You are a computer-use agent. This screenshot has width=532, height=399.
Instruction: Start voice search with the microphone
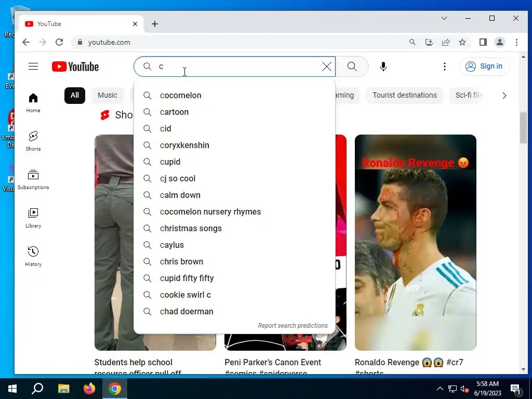[x=383, y=66]
